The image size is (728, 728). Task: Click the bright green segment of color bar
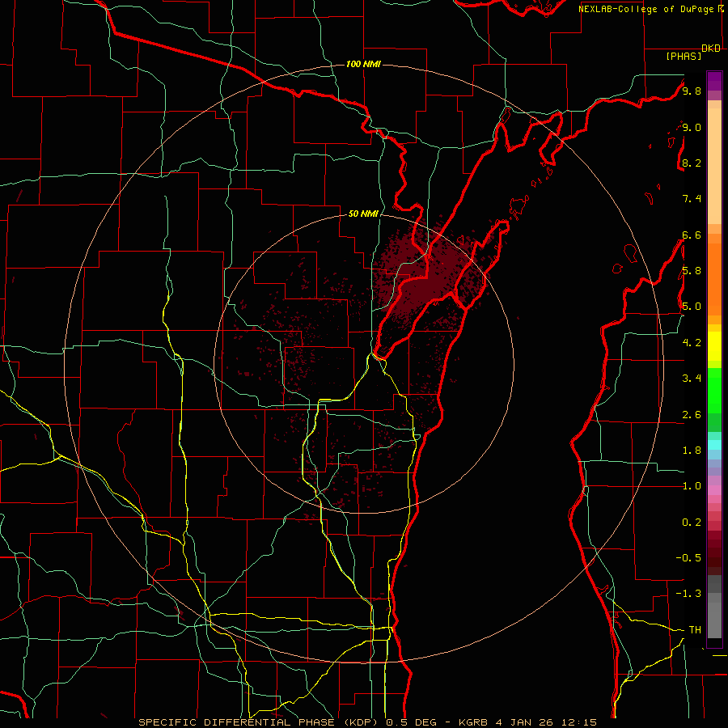coord(714,390)
